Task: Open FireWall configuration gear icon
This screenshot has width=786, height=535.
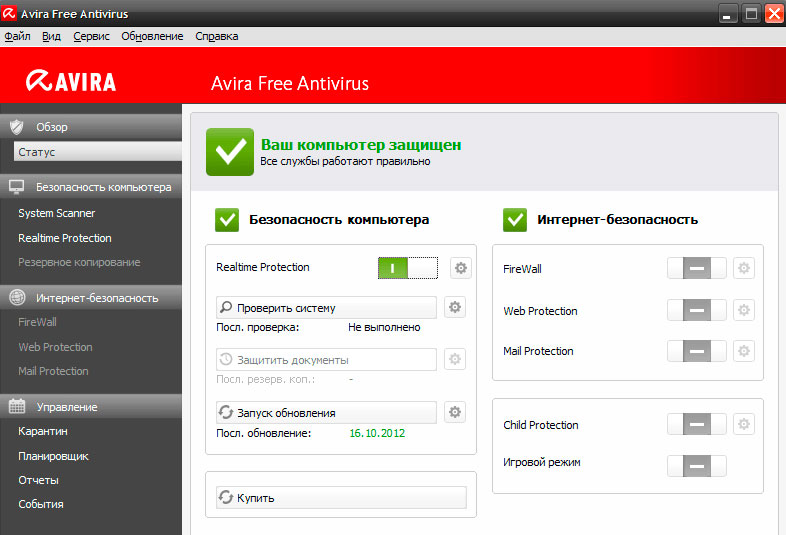Action: click(x=743, y=268)
